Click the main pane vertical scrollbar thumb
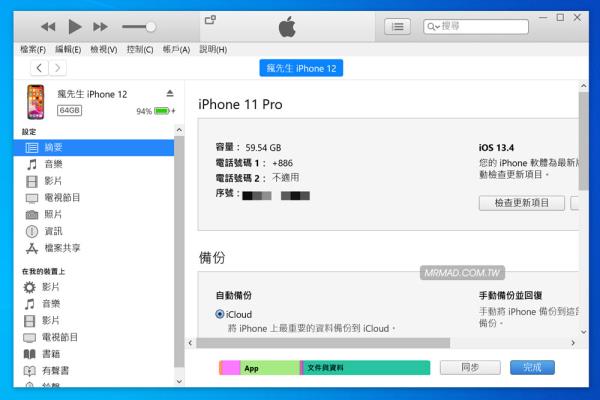The height and width of the screenshot is (400, 600). 584,141
